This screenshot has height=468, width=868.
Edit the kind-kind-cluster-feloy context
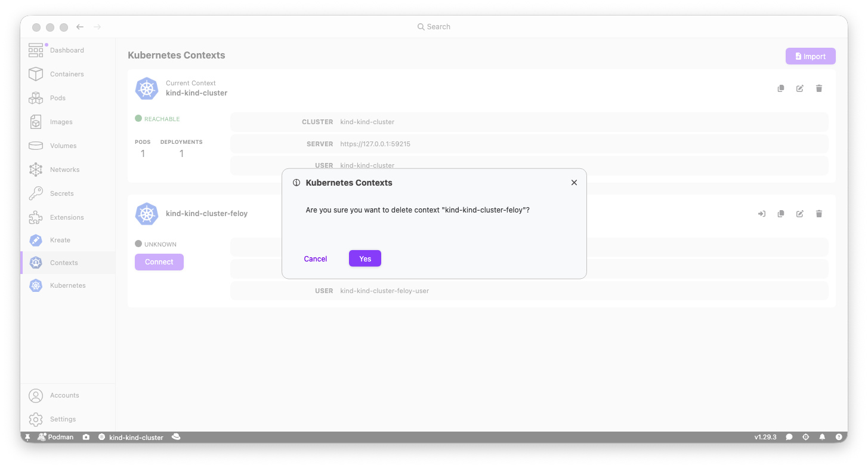point(800,214)
